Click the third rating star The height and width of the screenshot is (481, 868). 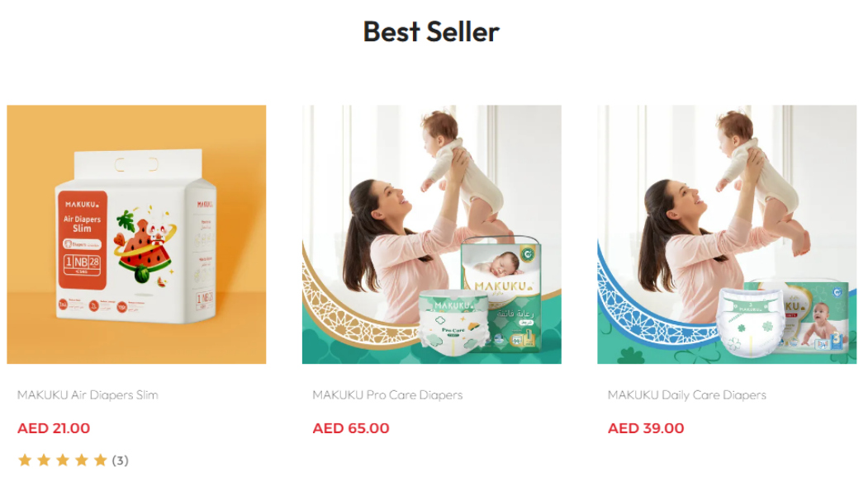click(x=63, y=460)
